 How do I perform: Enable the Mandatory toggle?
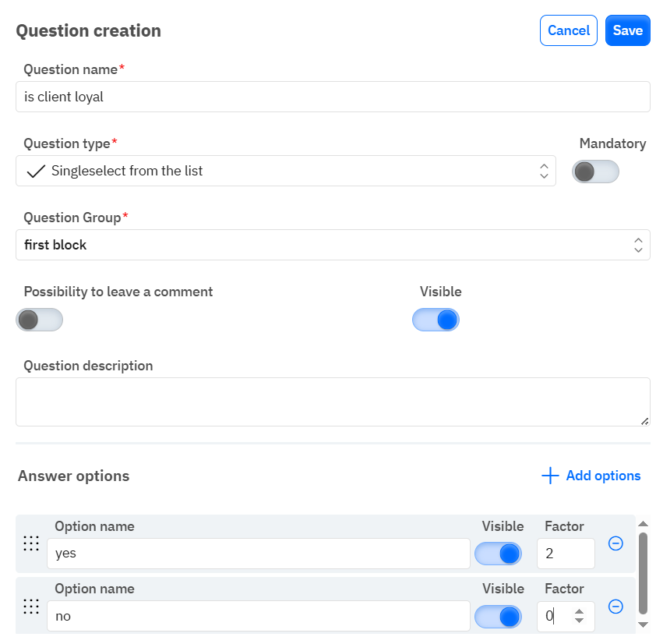tap(595, 172)
